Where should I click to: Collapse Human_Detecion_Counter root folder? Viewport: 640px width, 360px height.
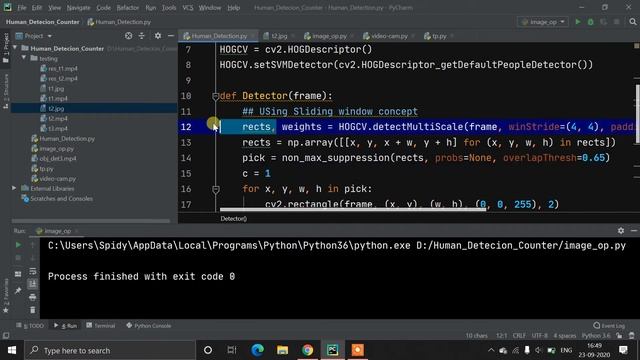(x=15, y=48)
